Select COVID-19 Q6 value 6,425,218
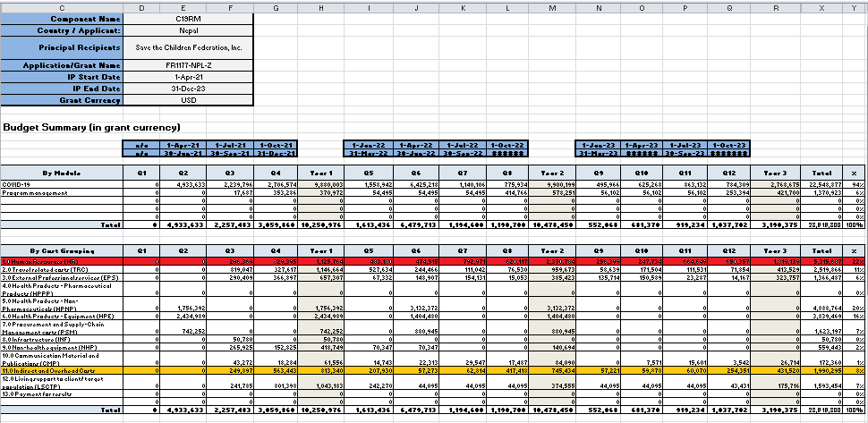868x423 pixels. (416, 184)
